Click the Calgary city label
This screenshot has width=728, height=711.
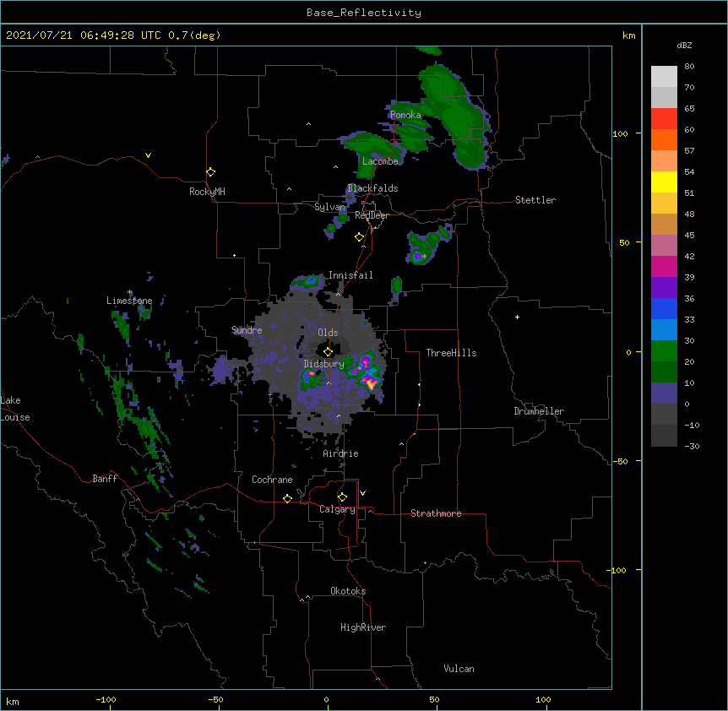tap(337, 509)
